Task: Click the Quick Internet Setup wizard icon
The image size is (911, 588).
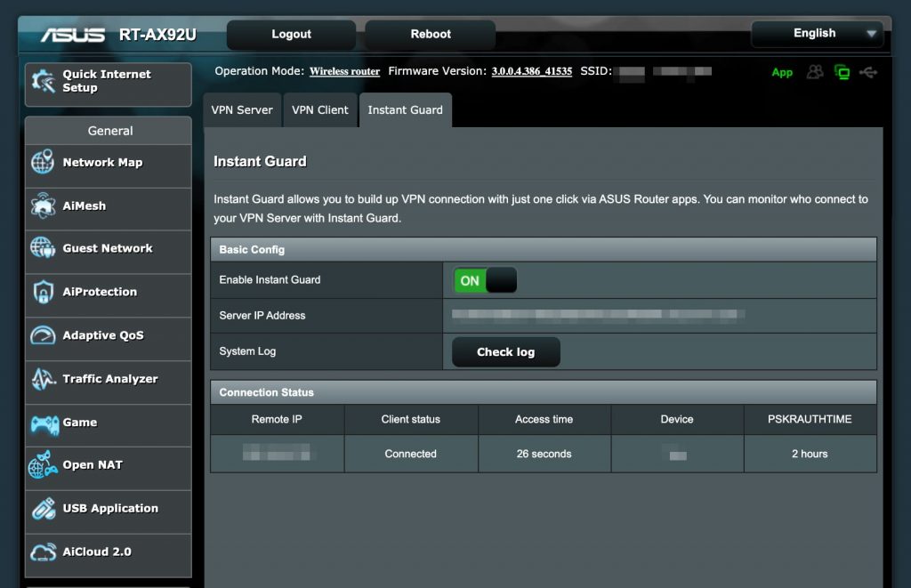Action: [44, 81]
